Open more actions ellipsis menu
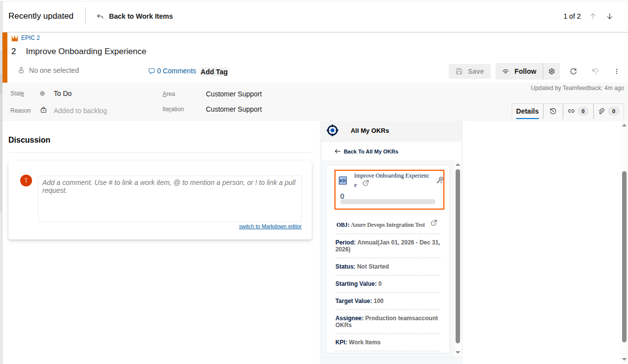 tap(617, 71)
